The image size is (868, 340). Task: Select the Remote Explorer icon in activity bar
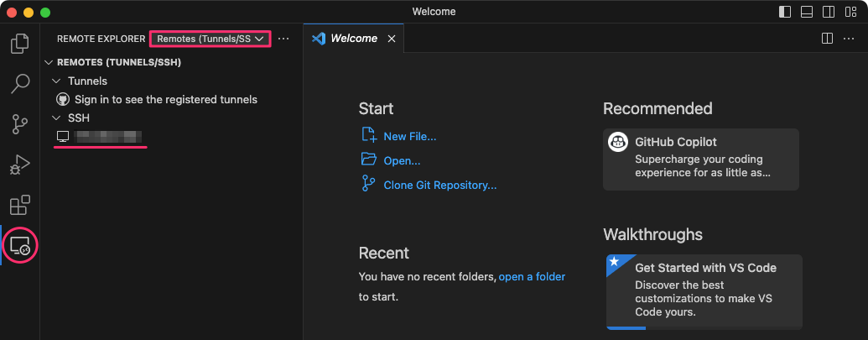coord(20,245)
